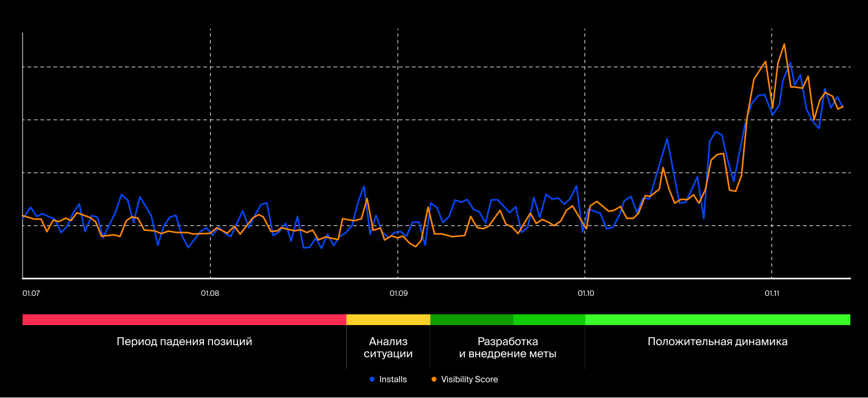
Task: Click the highest orange peak on the chart
Action: click(x=784, y=44)
